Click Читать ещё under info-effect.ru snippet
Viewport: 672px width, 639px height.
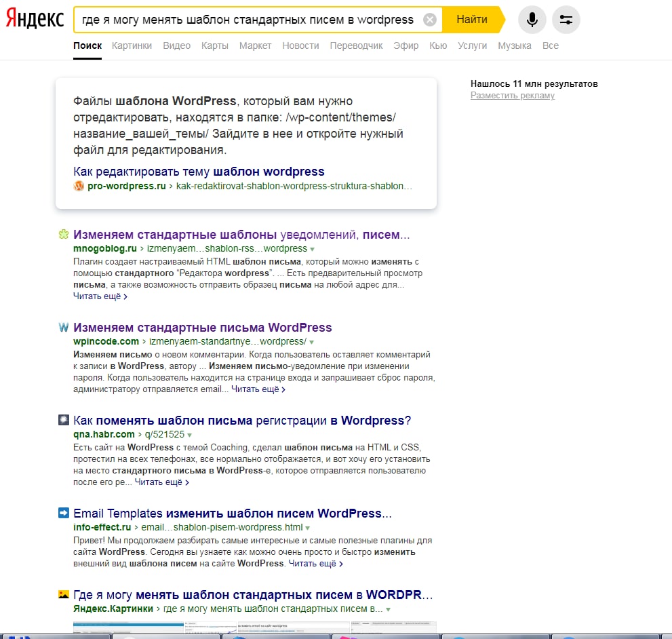[316, 564]
